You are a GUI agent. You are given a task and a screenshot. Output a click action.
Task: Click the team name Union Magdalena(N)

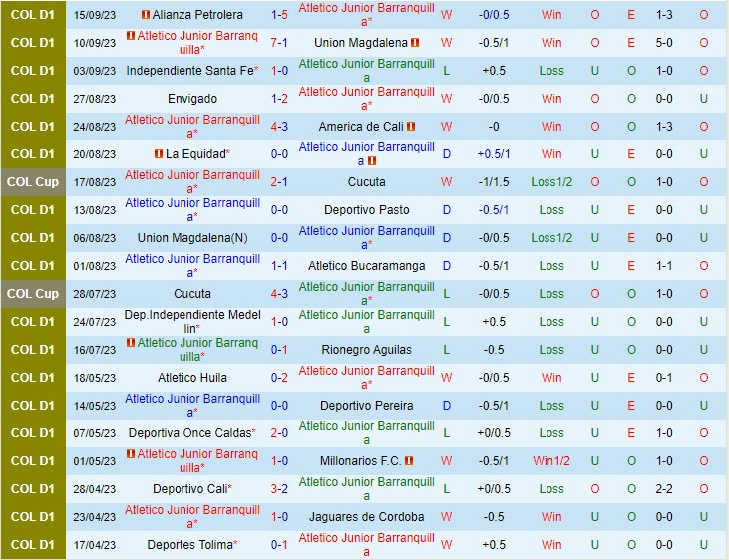coord(192,238)
